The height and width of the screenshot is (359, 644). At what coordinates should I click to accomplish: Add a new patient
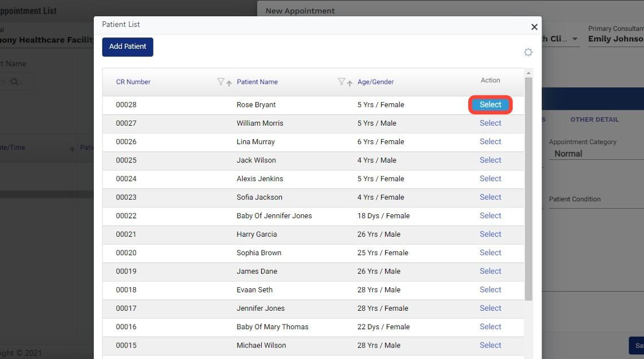pyautogui.click(x=128, y=47)
